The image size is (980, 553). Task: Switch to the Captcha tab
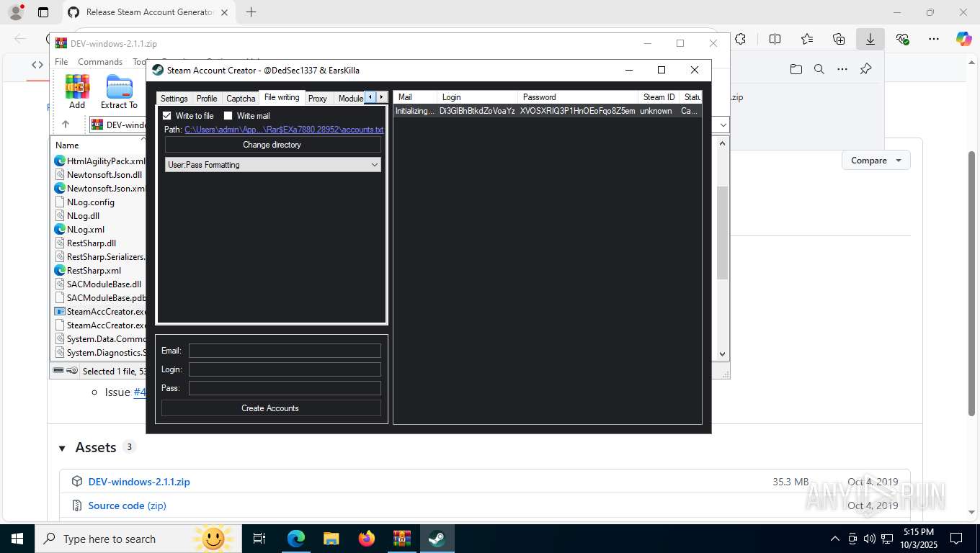(x=241, y=99)
